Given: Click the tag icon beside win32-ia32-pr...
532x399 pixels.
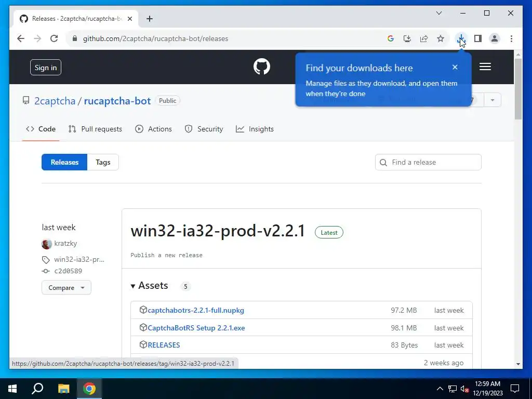Looking at the screenshot, I should pyautogui.click(x=46, y=260).
